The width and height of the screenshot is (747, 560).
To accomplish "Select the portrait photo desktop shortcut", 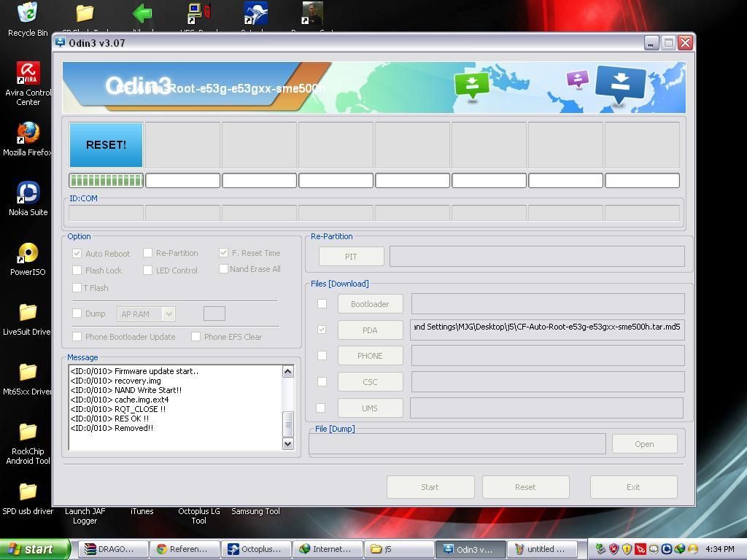I will pyautogui.click(x=312, y=13).
